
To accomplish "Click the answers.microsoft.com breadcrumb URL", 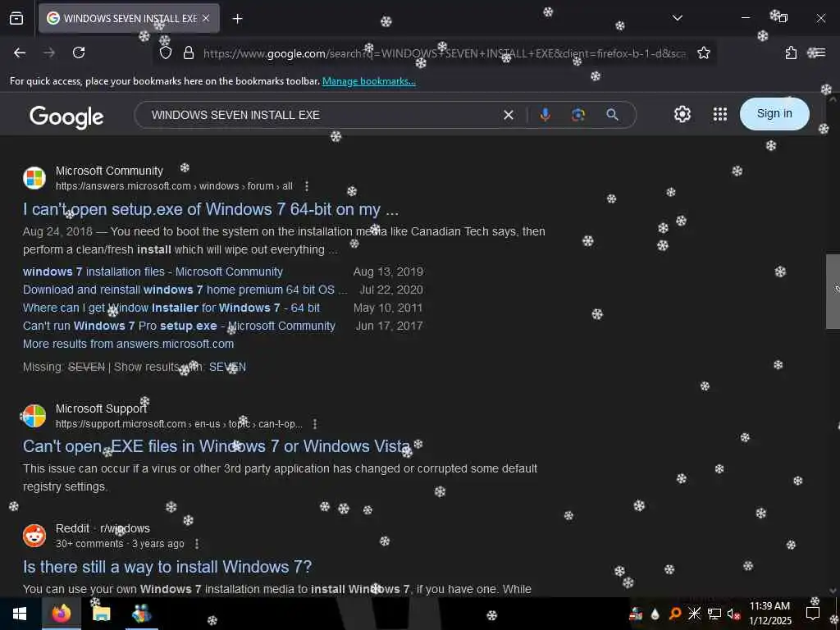I will [174, 186].
